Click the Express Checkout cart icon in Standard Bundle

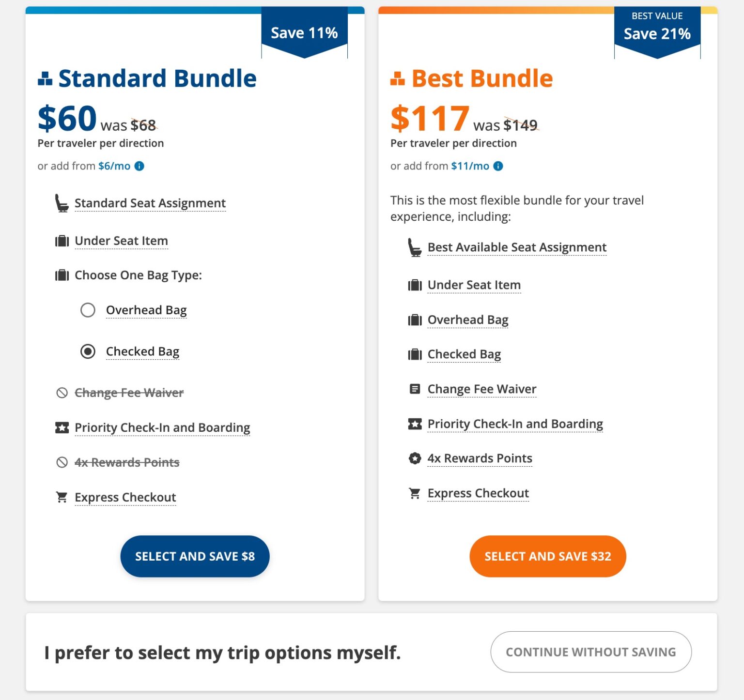click(x=61, y=496)
